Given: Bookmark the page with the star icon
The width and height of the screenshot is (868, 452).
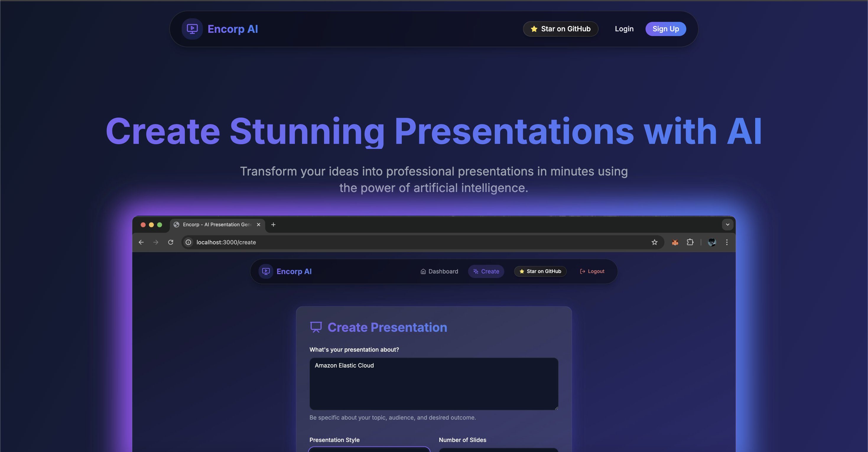Looking at the screenshot, I should 654,242.
